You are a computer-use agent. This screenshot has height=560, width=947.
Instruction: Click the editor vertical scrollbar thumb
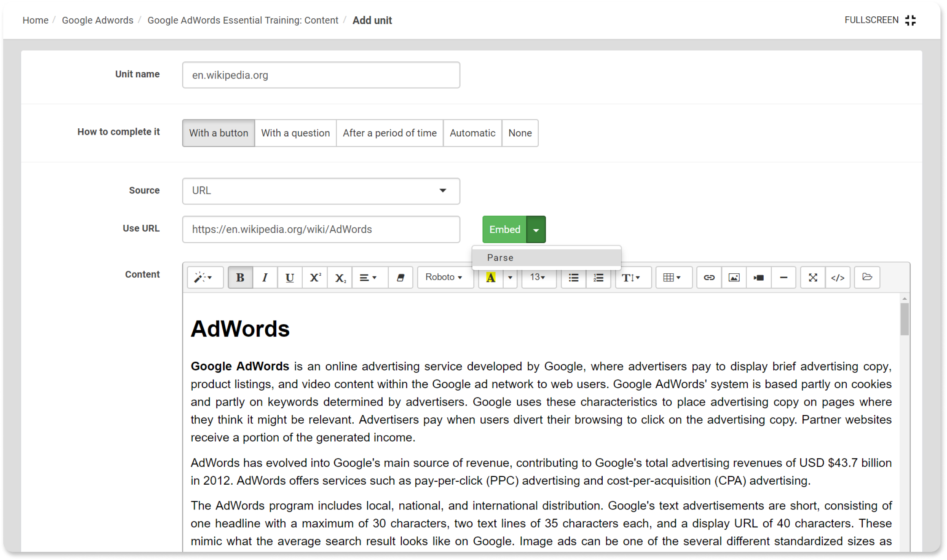pyautogui.click(x=904, y=319)
